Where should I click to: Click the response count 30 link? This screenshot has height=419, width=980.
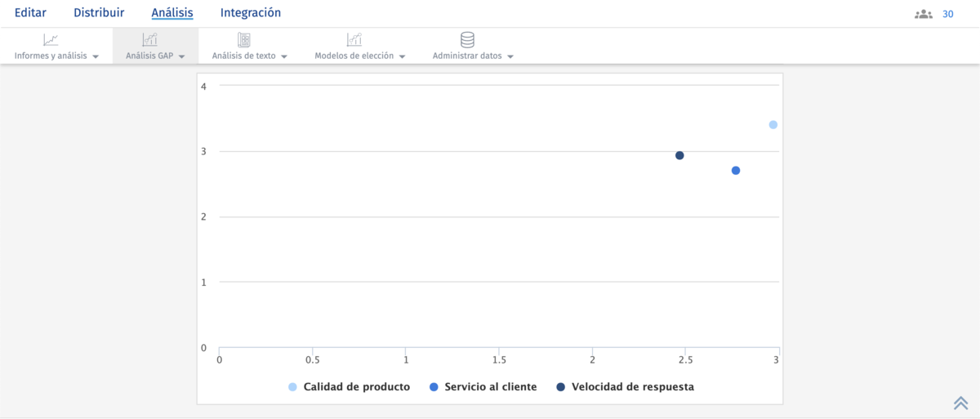[x=948, y=14]
